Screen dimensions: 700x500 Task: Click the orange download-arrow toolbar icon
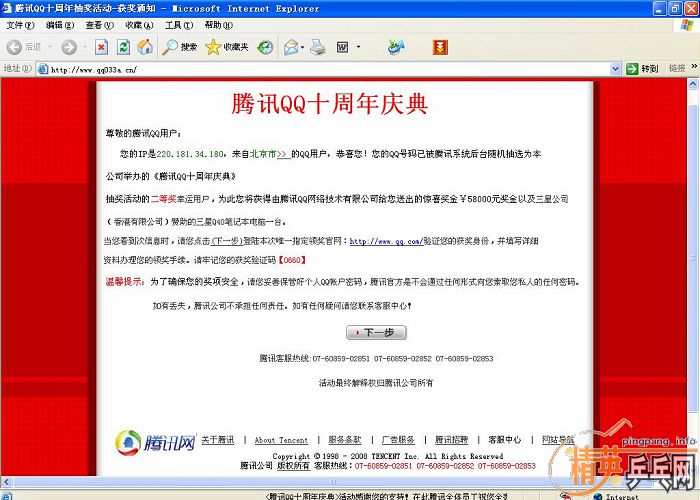pos(440,47)
